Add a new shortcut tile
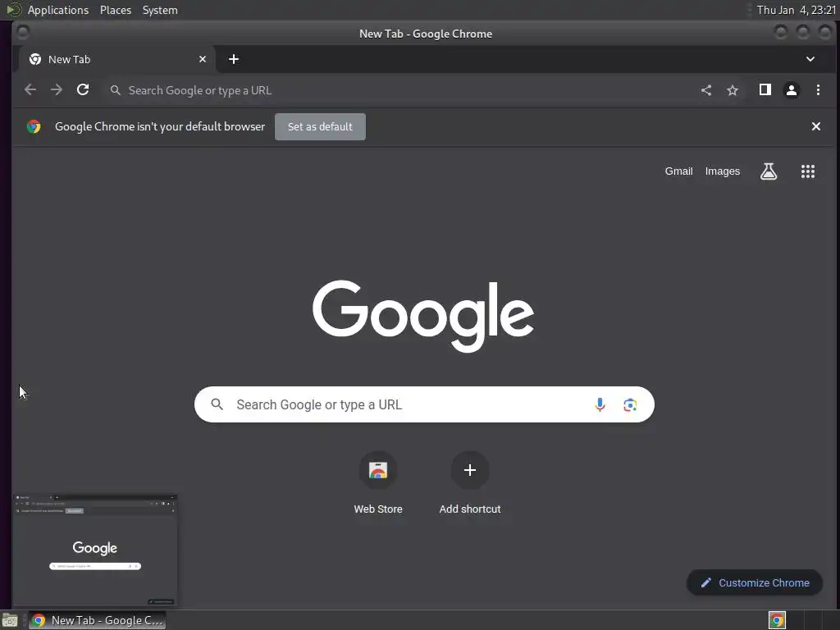The width and height of the screenshot is (840, 630). tap(470, 483)
